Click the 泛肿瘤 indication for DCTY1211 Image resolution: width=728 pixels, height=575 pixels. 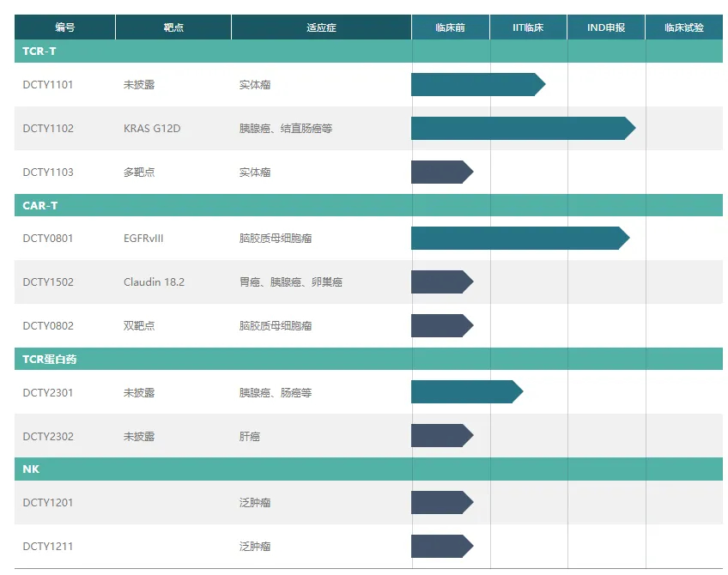254,546
